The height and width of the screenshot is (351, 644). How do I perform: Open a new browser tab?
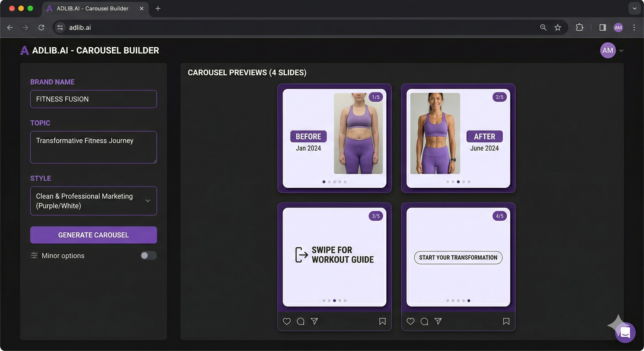coord(158,8)
